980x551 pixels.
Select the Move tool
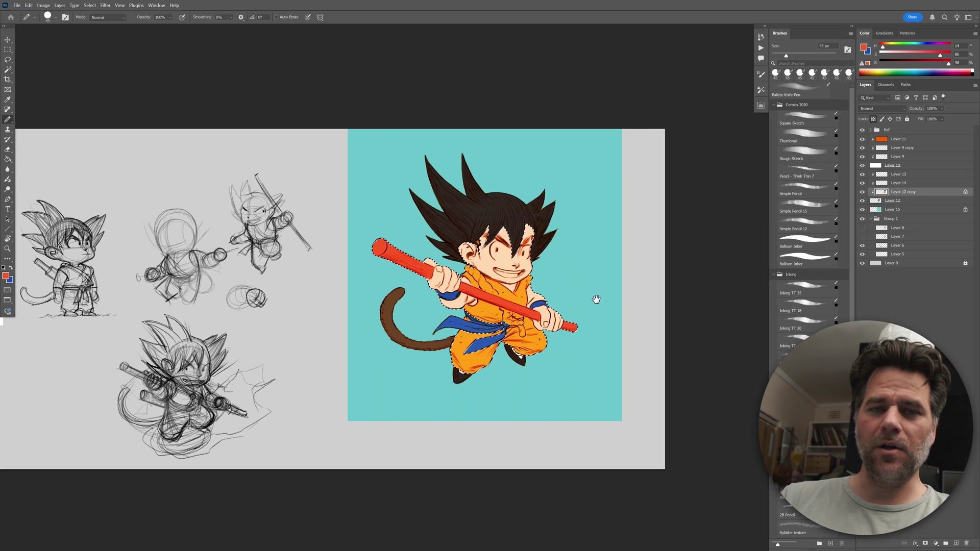pos(7,40)
